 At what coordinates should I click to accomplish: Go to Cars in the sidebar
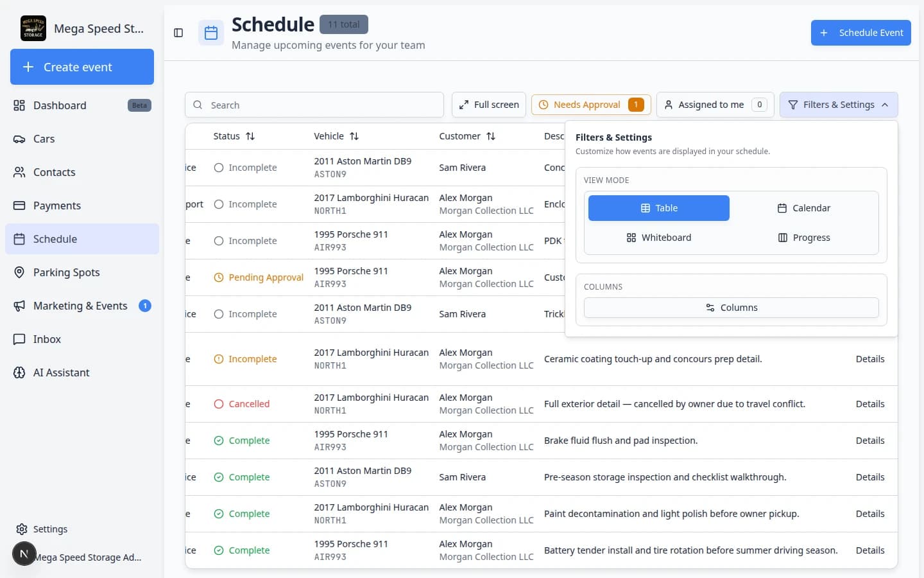(82, 139)
